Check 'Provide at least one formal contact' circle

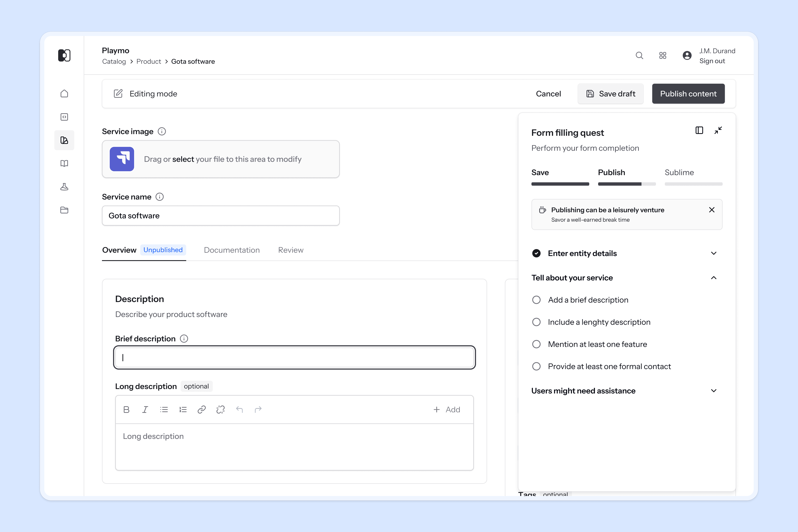536,366
